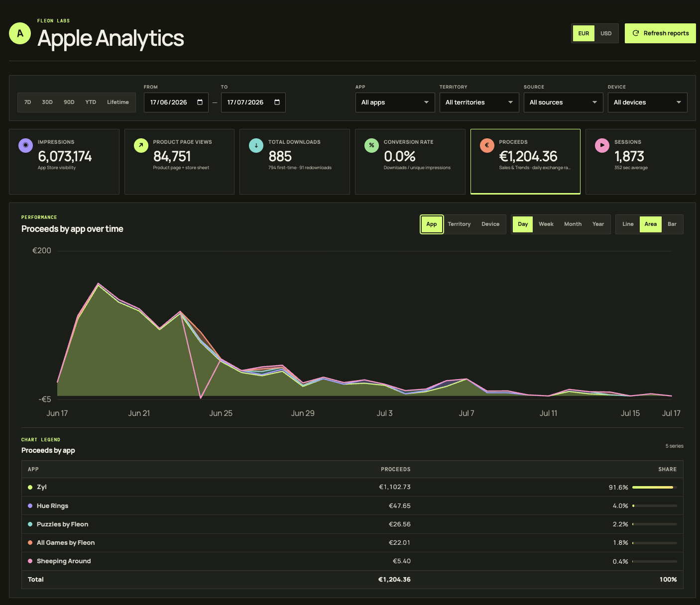Screen dimensions: 700x605
Task: Click the All Games by Fleon row name
Action: coord(66,542)
